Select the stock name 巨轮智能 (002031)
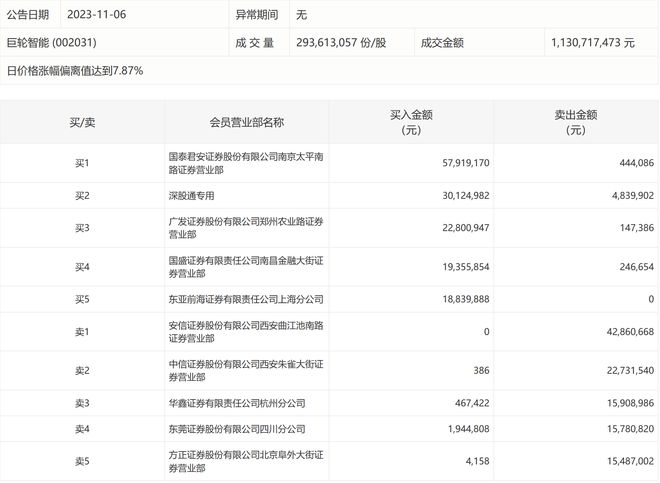 [51, 43]
